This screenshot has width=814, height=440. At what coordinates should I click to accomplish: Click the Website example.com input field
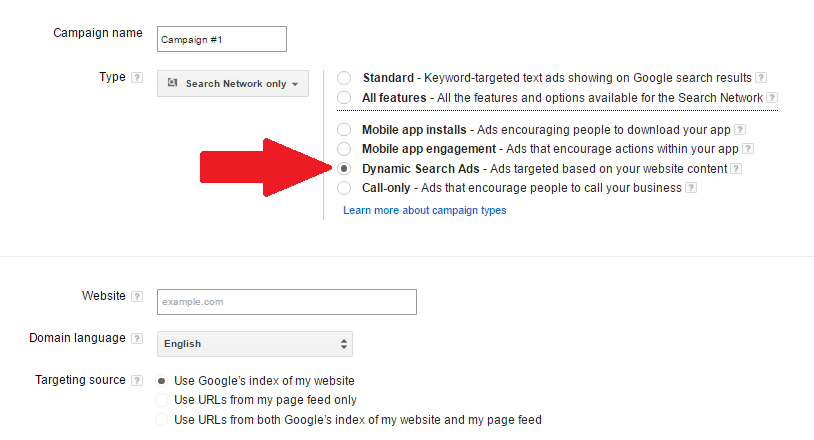pos(287,302)
